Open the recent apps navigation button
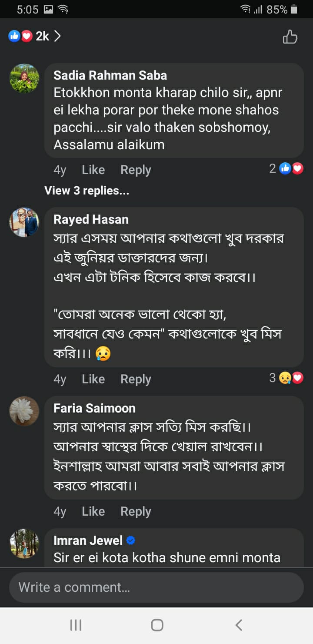 pyautogui.click(x=76, y=625)
